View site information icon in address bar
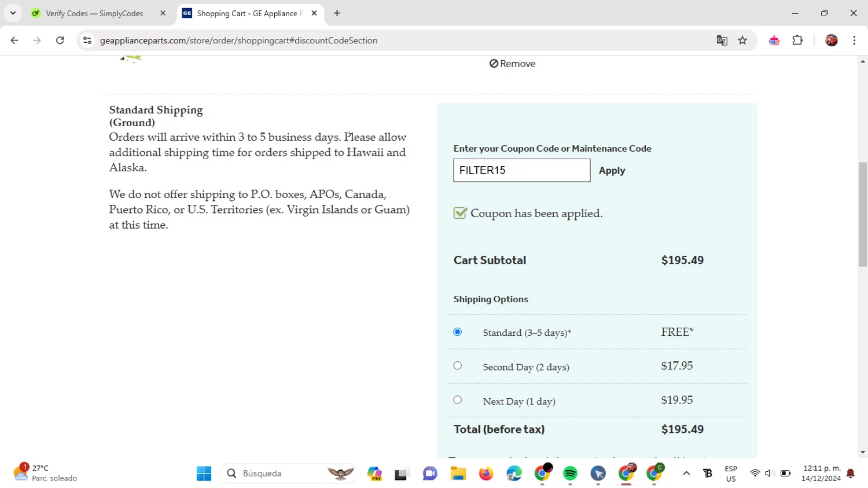868x488 pixels. 87,41
